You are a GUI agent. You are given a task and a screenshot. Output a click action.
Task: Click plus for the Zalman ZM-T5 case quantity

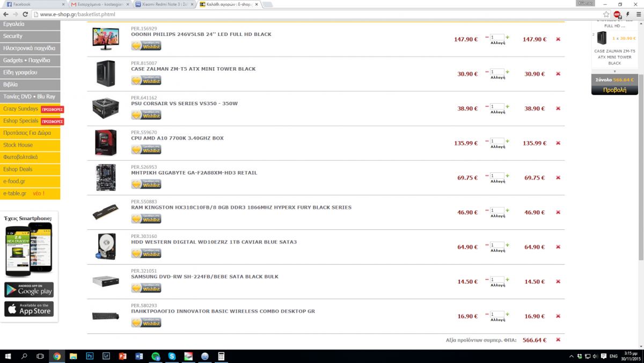click(x=507, y=72)
